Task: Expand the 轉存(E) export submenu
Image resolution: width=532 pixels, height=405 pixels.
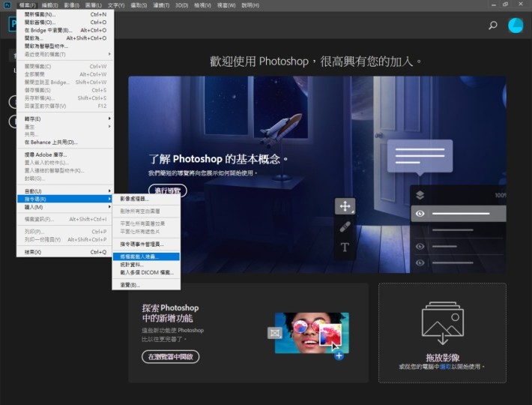Action: point(65,118)
